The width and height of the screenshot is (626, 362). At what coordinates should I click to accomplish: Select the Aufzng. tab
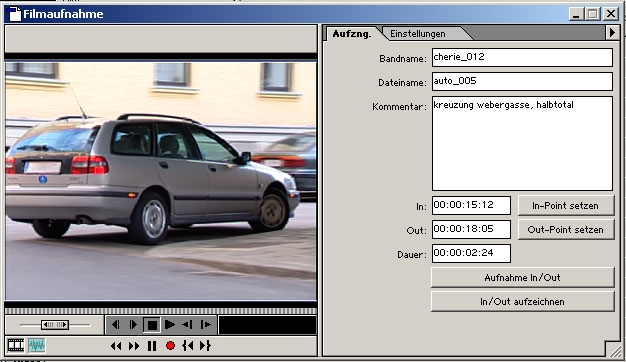click(352, 34)
